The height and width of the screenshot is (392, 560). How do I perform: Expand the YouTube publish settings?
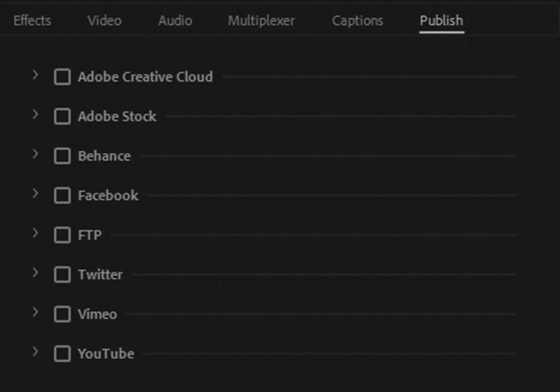point(35,352)
